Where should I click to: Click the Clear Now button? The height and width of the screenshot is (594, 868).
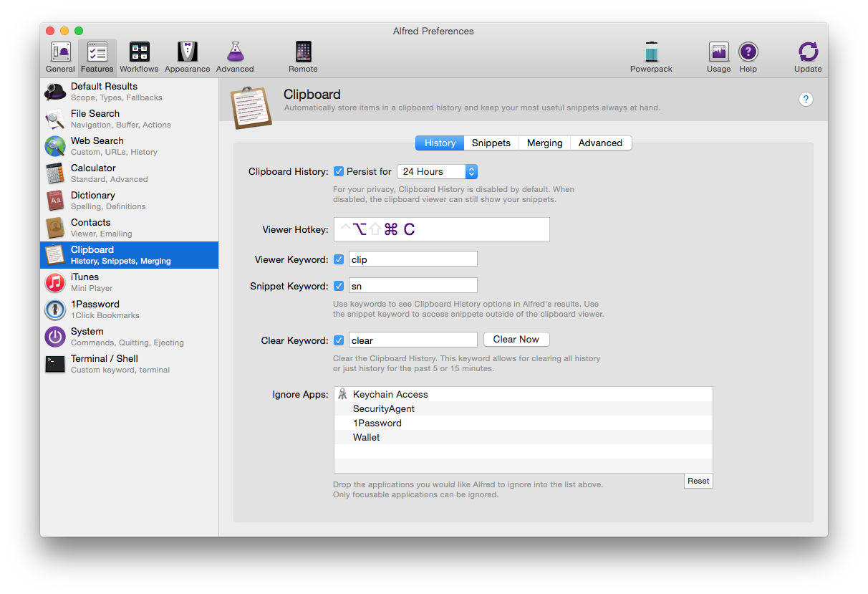pos(516,339)
